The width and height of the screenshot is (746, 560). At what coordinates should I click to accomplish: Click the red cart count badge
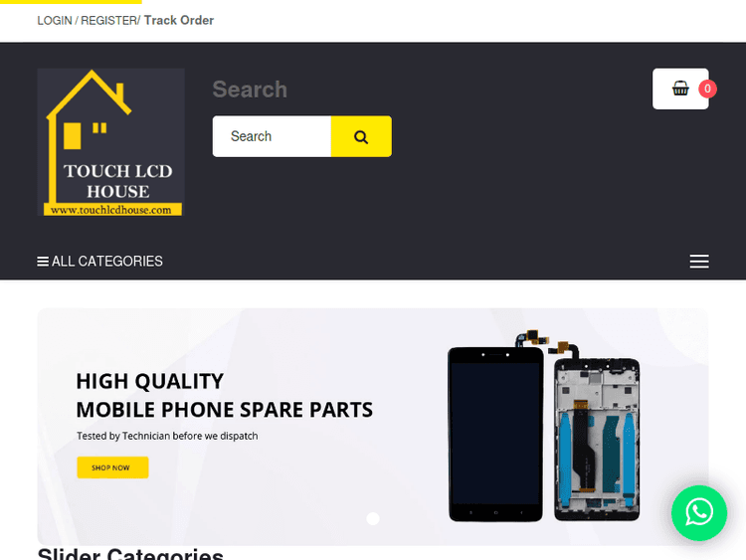click(x=707, y=89)
